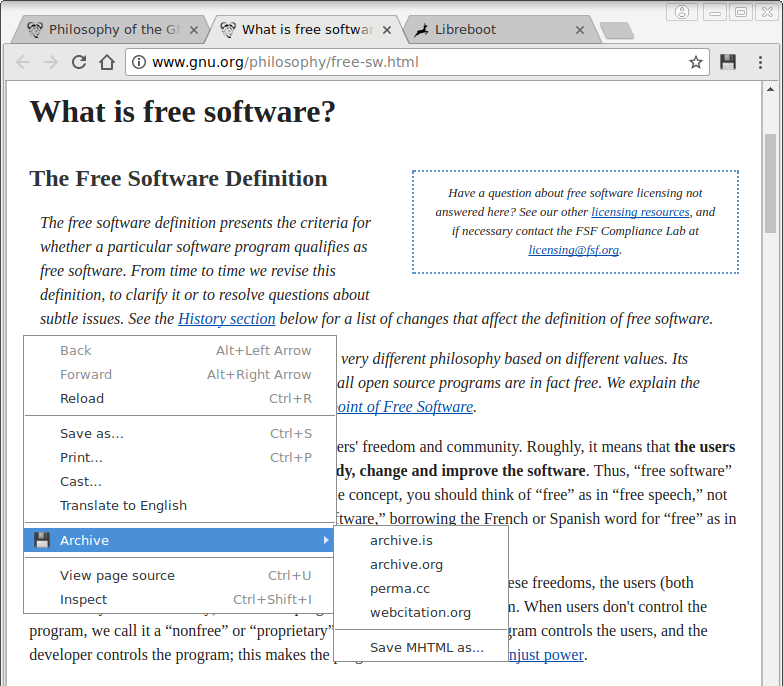Click the Back navigation arrow
This screenshot has height=686, width=783.
click(23, 62)
